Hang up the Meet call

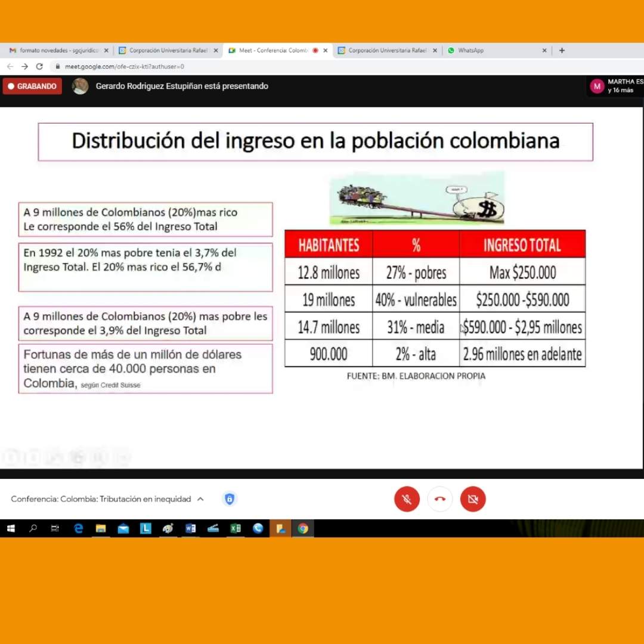coord(440,499)
